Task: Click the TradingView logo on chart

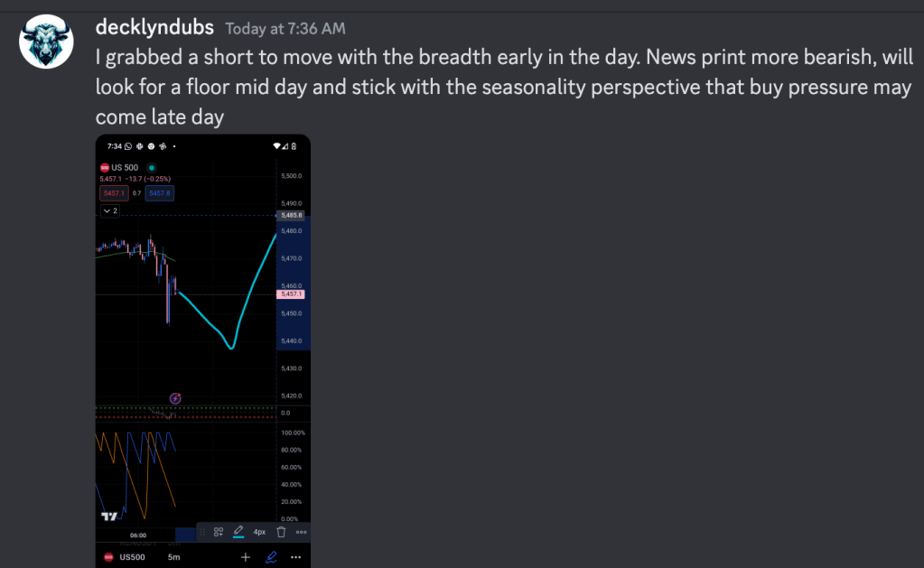Action: (109, 517)
